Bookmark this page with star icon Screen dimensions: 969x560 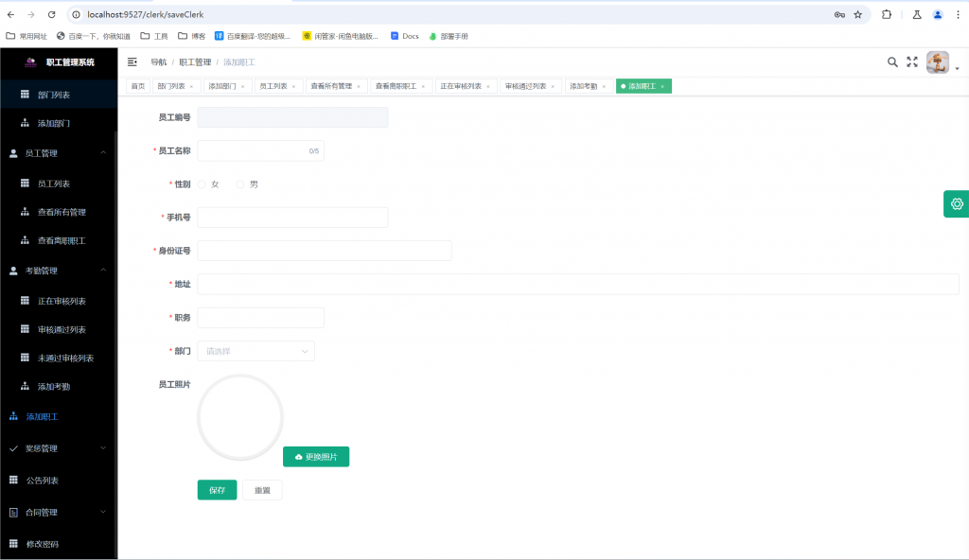[857, 15]
